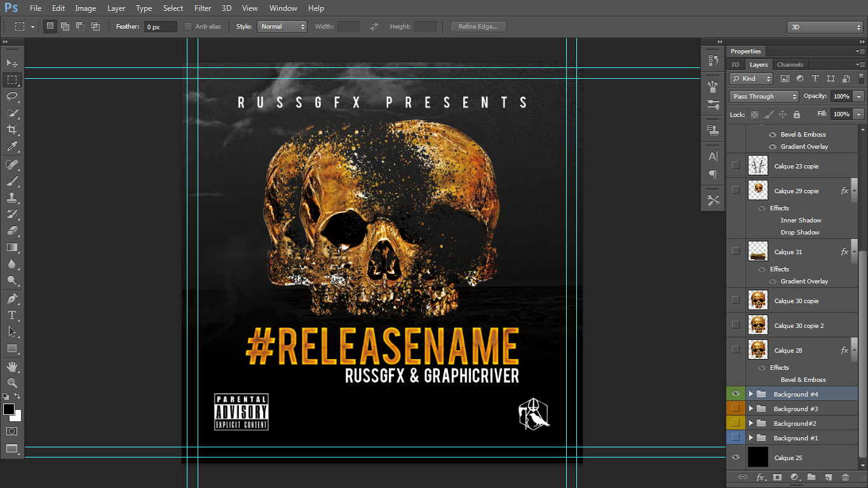
Task: Open the Character panel icon
Action: pos(713,156)
